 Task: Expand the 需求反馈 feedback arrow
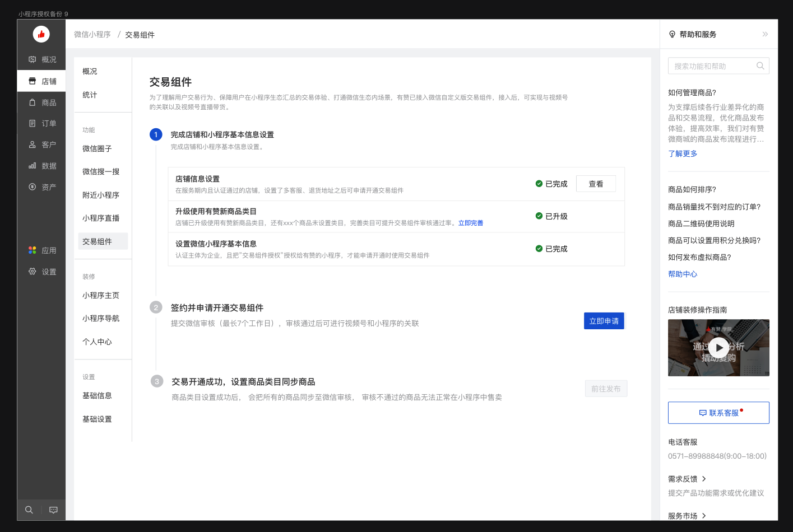[x=704, y=479]
